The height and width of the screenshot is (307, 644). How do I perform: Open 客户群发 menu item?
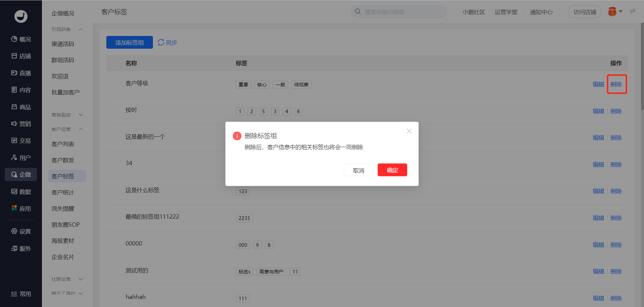point(63,160)
